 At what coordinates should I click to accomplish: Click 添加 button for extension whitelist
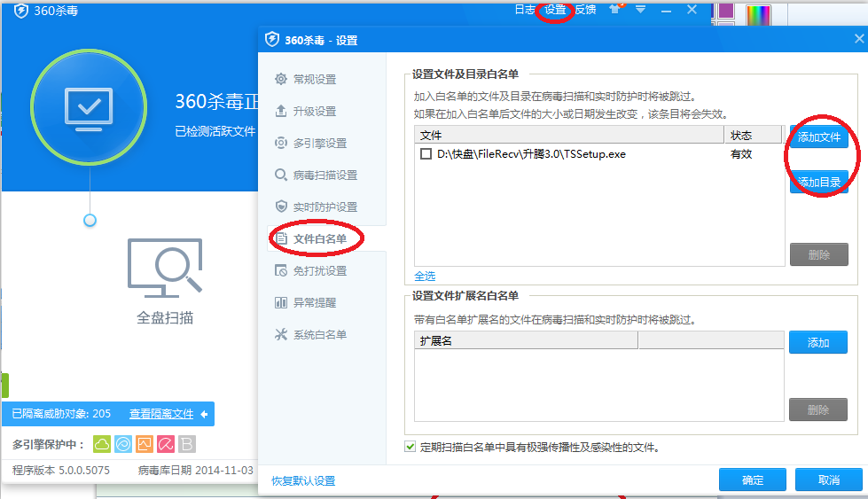point(818,342)
